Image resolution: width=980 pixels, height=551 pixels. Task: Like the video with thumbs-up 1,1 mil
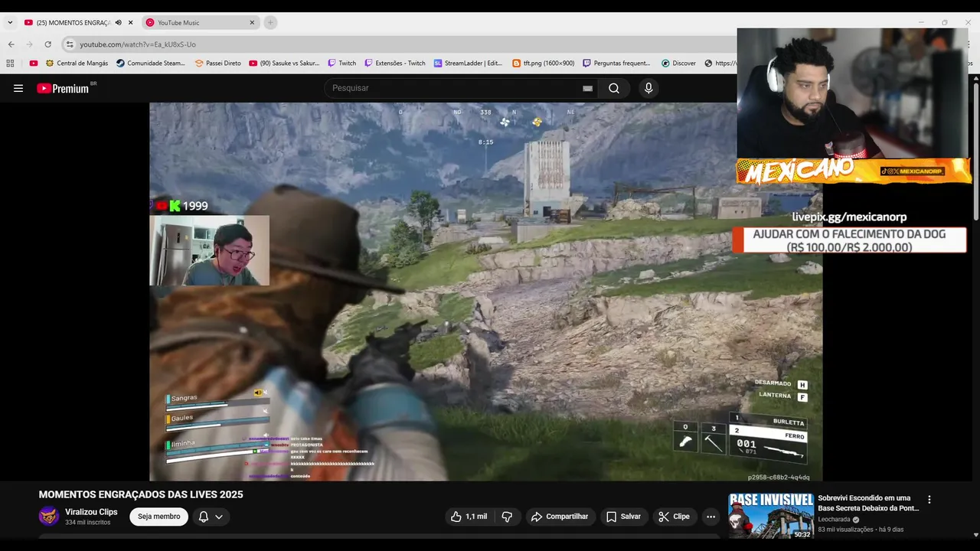[469, 517]
